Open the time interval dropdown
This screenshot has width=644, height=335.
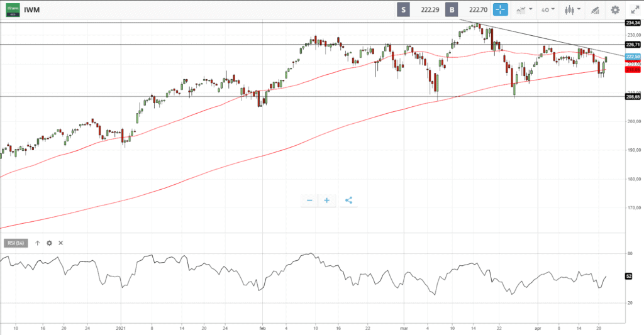(x=548, y=10)
